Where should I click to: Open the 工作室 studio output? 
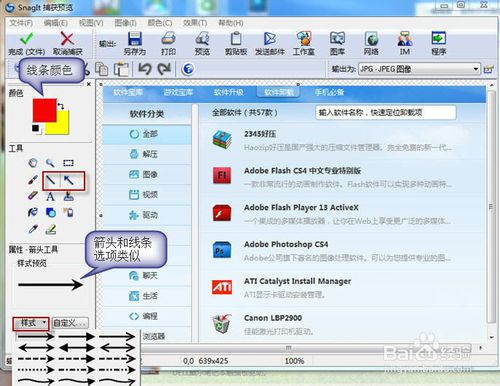pos(304,43)
